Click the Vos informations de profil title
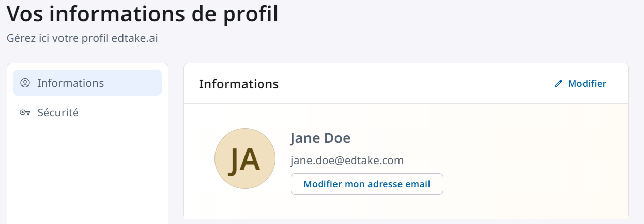This screenshot has height=224, width=644. pyautogui.click(x=142, y=14)
